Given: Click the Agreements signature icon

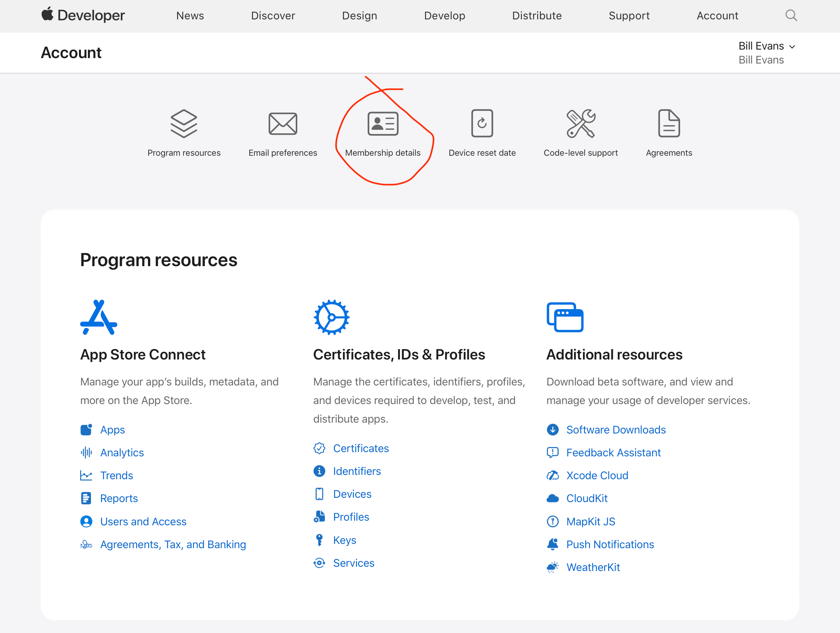Looking at the screenshot, I should pyautogui.click(x=86, y=544).
